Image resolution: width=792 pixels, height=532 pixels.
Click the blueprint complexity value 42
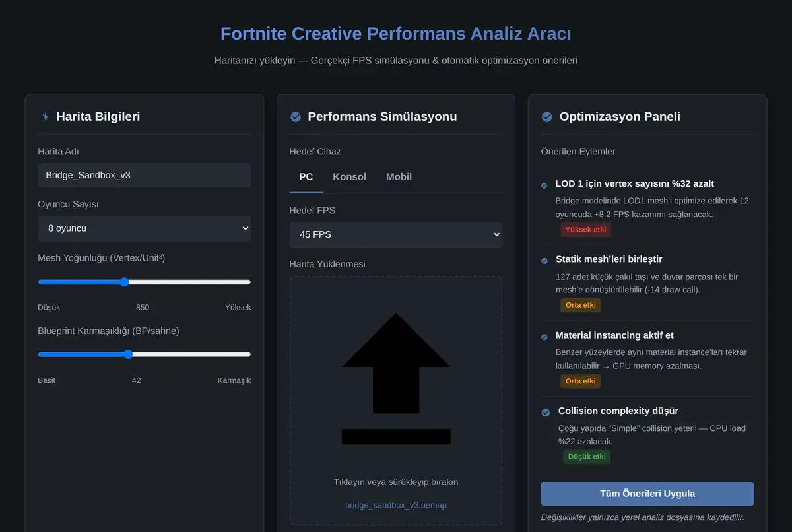pos(137,380)
